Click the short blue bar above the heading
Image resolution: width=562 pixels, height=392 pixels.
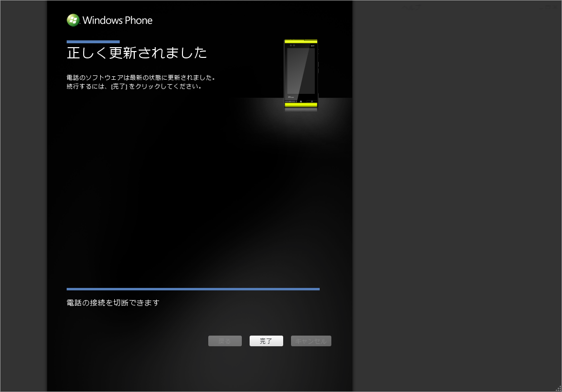coord(93,42)
